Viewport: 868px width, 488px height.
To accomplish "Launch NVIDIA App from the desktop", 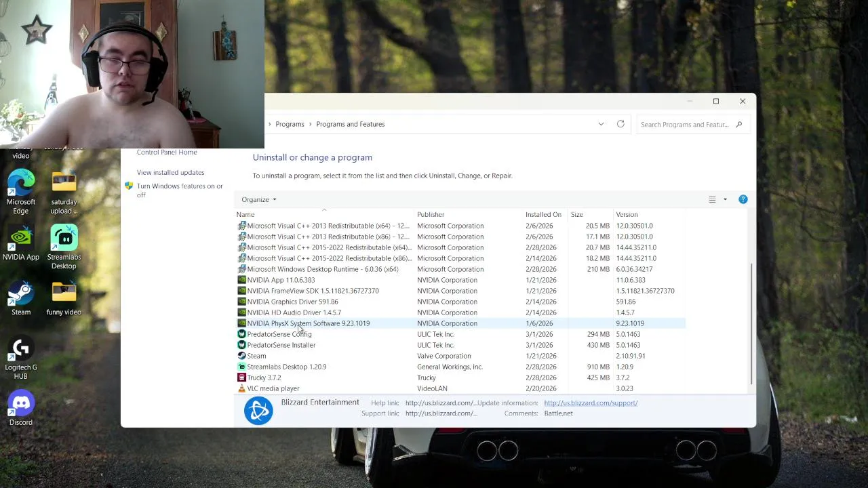I will pos(21,243).
